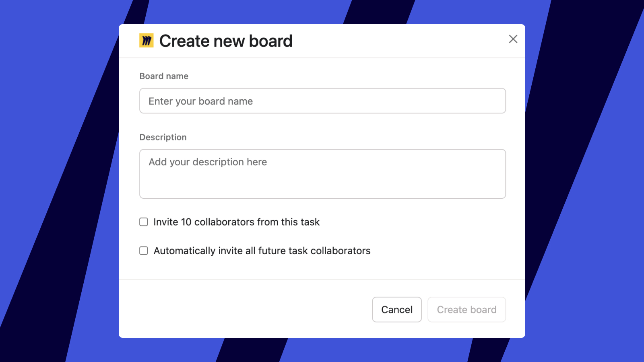
Task: Cancel board creation
Action: click(x=396, y=309)
